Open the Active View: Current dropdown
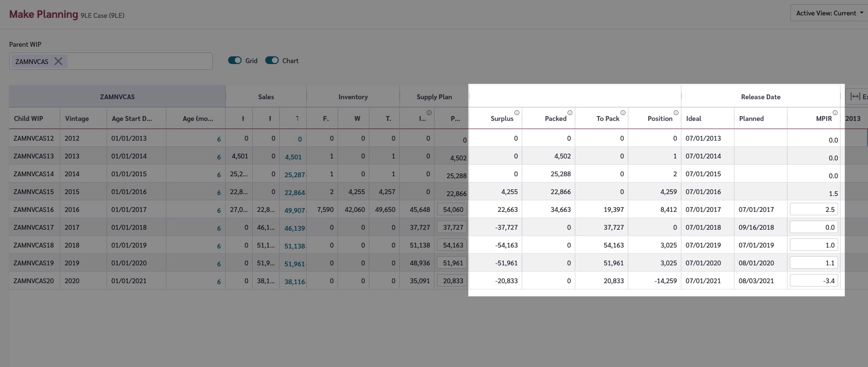The image size is (868, 367). tap(829, 13)
